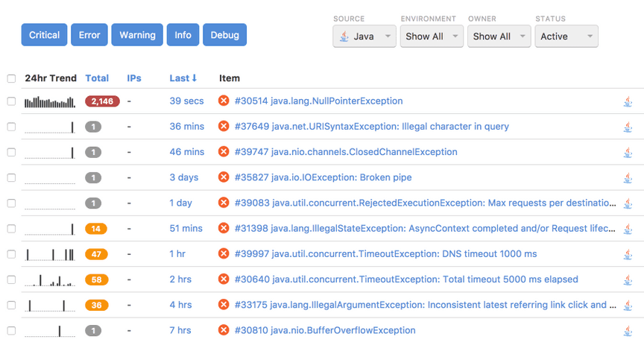
Task: Click the 24hr trend chart for NullPointerException
Action: click(x=50, y=101)
